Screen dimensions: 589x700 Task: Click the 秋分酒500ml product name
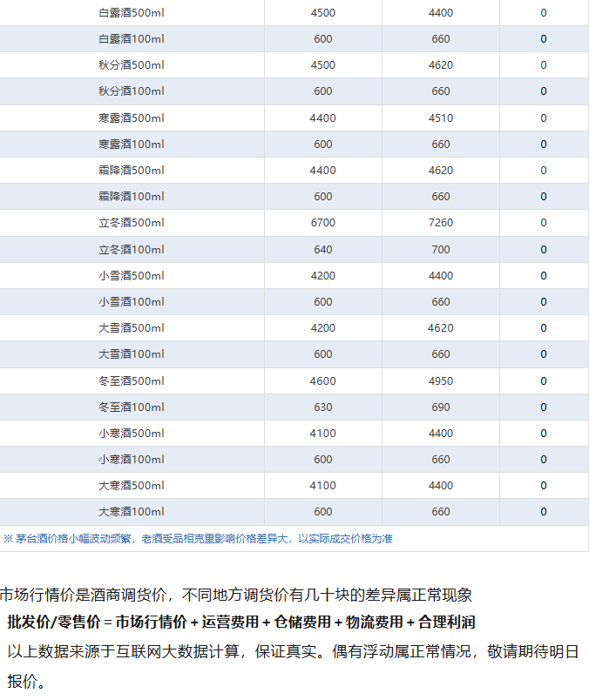[x=132, y=65]
